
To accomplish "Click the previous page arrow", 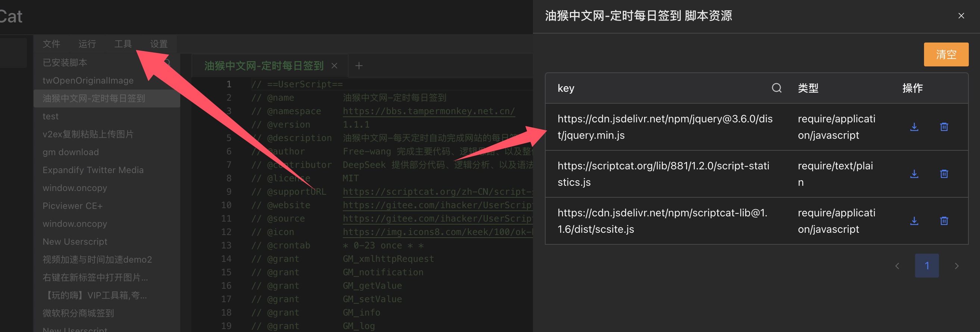I will click(897, 266).
